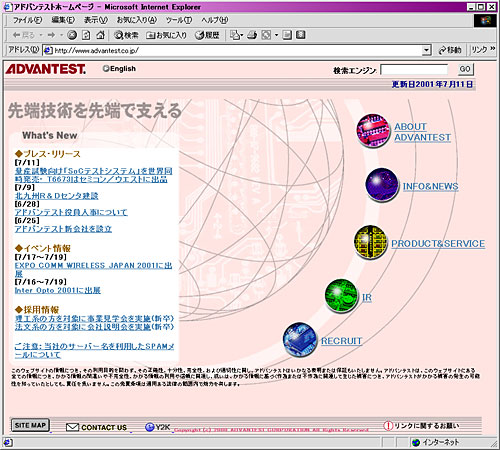Click the Go (移動) button
Image resolution: width=500 pixels, height=450 pixels.
click(450, 50)
